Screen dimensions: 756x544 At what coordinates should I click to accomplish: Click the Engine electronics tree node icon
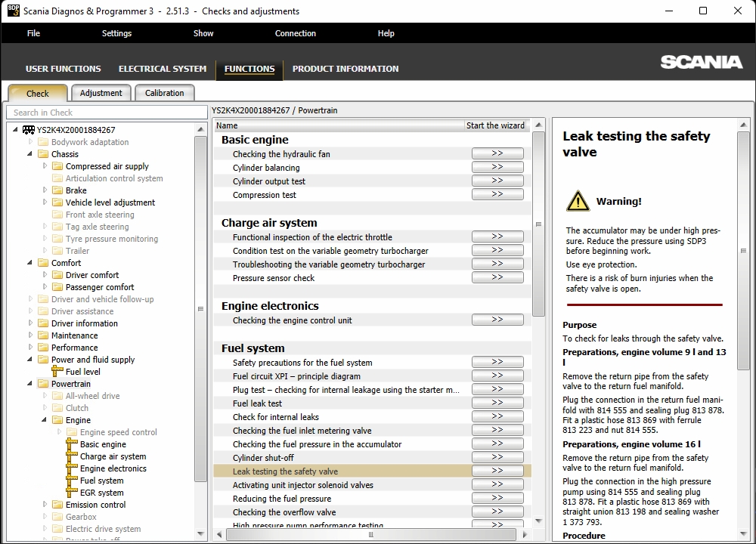point(73,468)
